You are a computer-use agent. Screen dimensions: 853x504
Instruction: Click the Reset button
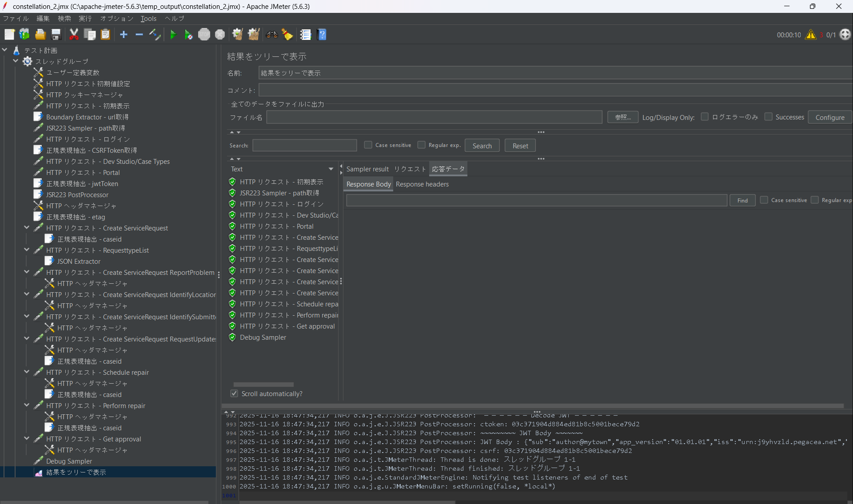tap(520, 146)
